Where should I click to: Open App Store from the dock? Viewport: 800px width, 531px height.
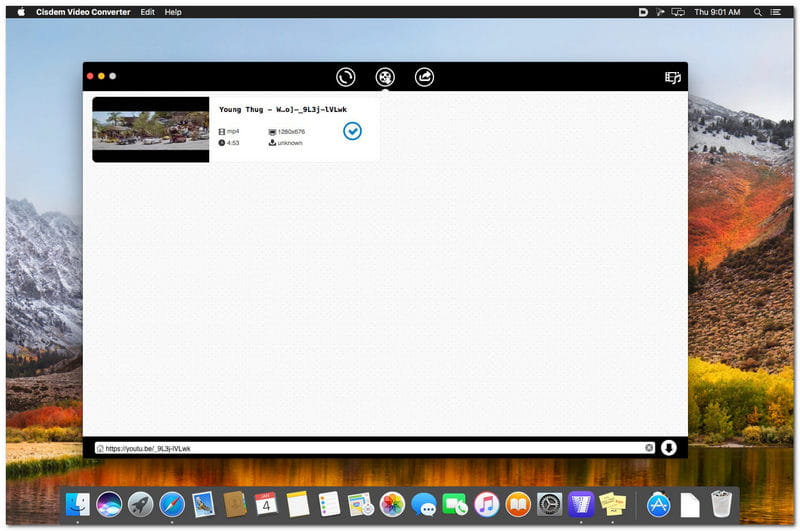pyautogui.click(x=658, y=504)
